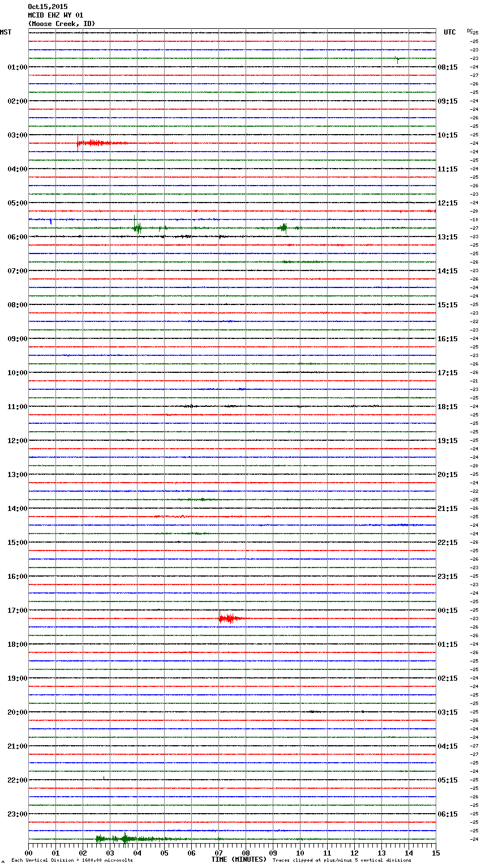481x868 pixels.
Task: Click the 20:15 UTC time label
Action: point(448,475)
